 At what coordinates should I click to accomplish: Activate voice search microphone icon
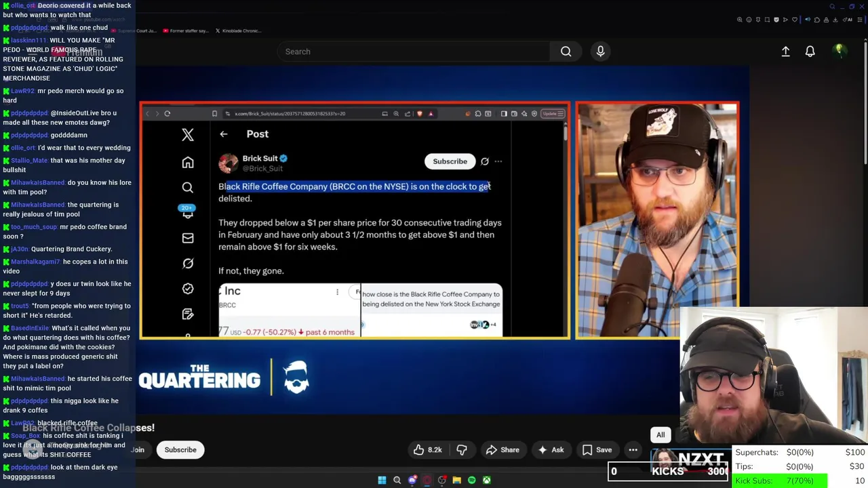[x=600, y=52]
